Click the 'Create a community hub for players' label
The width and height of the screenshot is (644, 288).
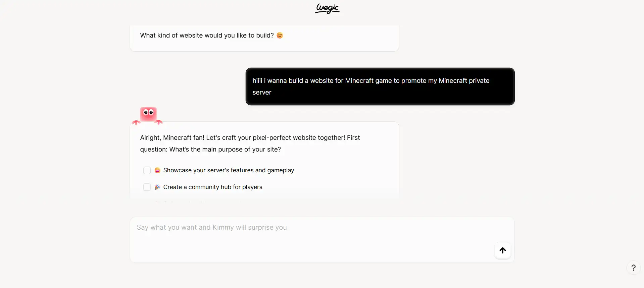(x=213, y=187)
